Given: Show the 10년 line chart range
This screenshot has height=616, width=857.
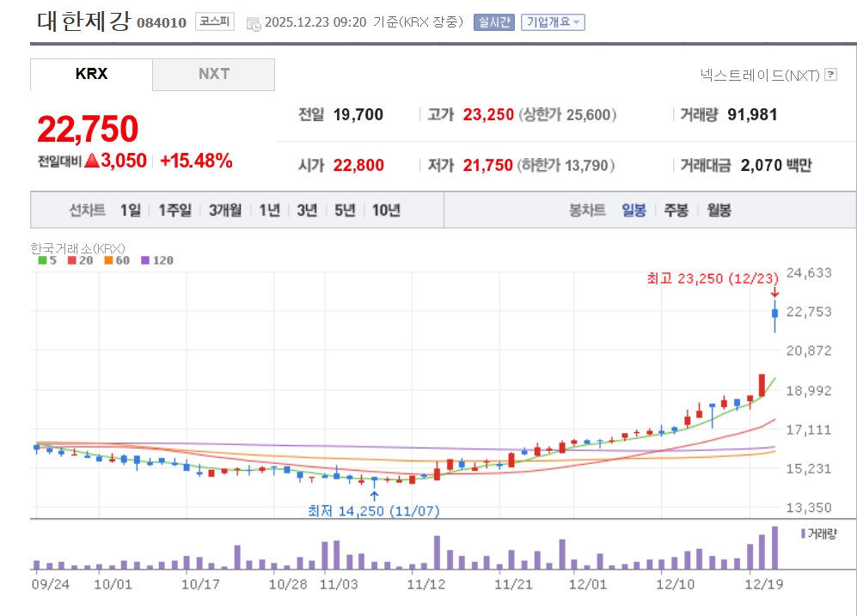Looking at the screenshot, I should click(386, 210).
